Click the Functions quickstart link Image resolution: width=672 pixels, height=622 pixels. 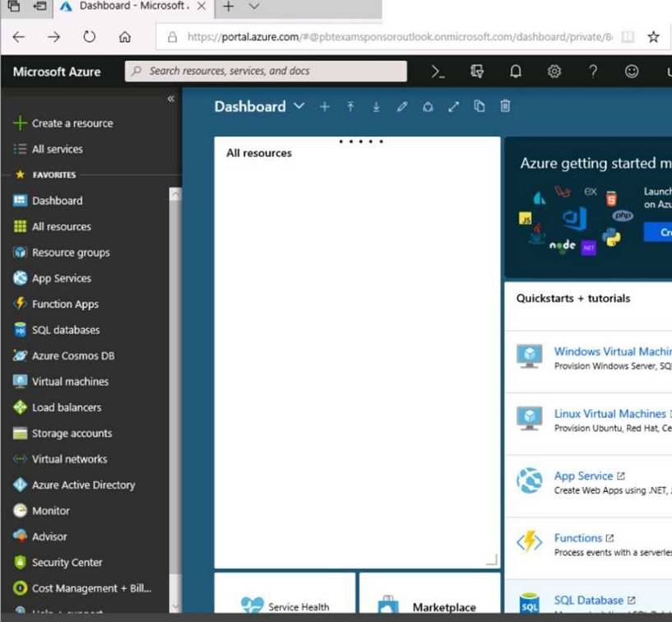coord(577,538)
